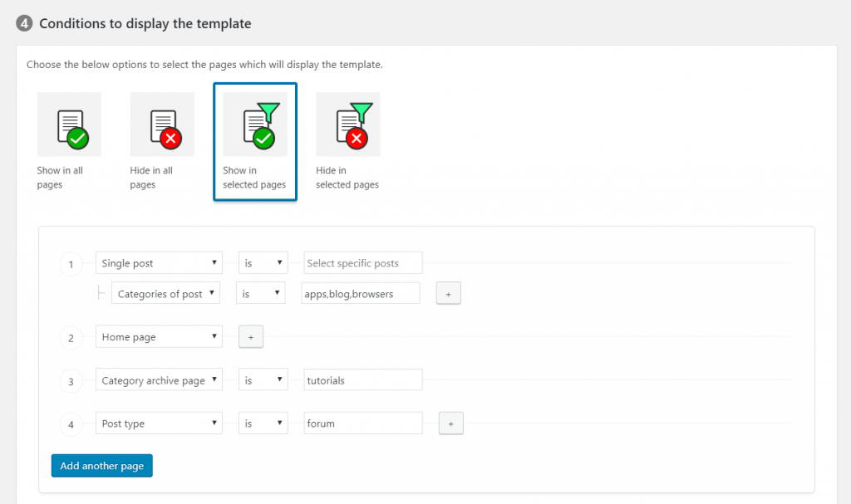Open the 'is' dropdown next to Single post
Screen dimensions: 851x504
click(263, 262)
